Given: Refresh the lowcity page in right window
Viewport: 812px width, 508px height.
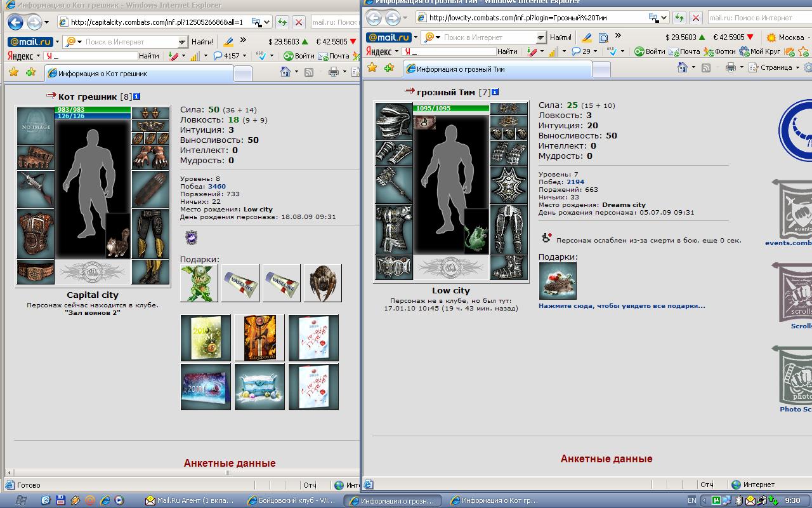Looking at the screenshot, I should pos(679,18).
